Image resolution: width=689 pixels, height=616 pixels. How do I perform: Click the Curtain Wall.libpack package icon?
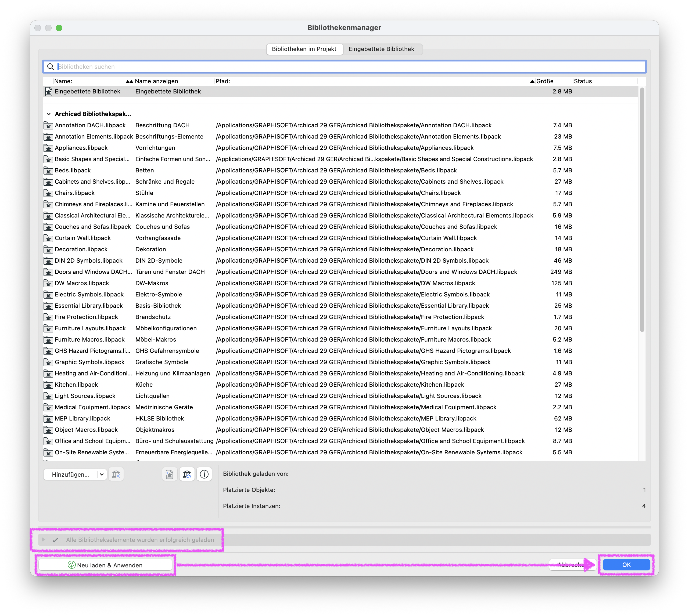pyautogui.click(x=48, y=238)
